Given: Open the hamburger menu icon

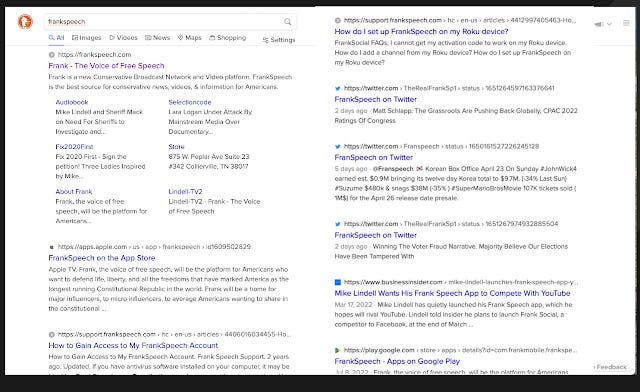Looking at the screenshot, I should [626, 23].
